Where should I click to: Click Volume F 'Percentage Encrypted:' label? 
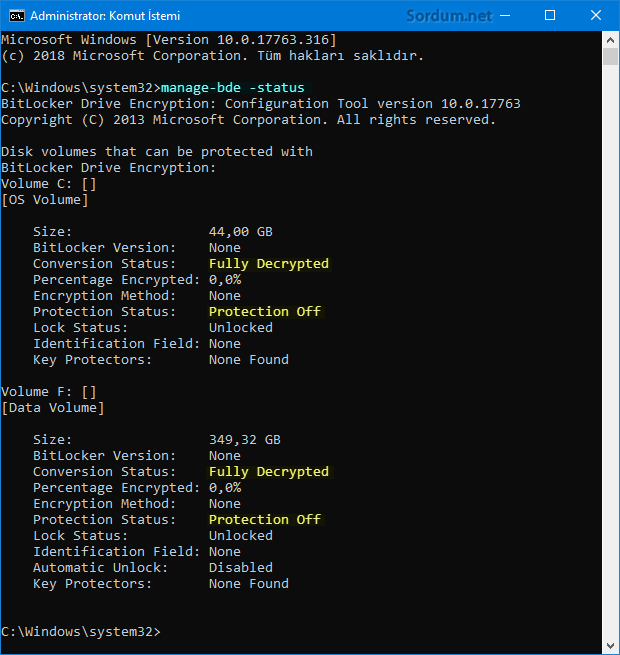click(117, 487)
